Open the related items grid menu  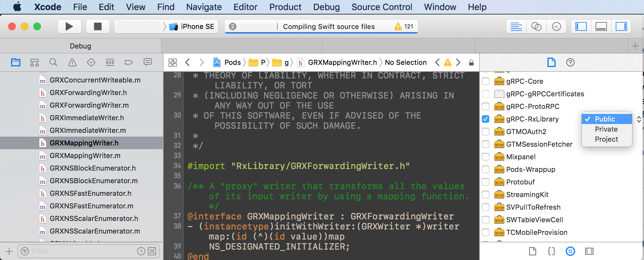click(x=173, y=62)
